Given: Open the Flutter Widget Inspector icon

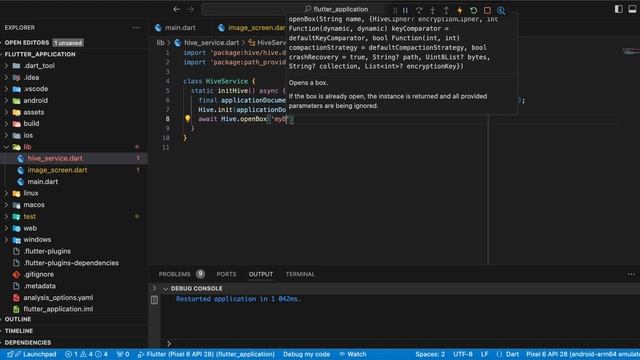Looking at the screenshot, I should [x=501, y=10].
